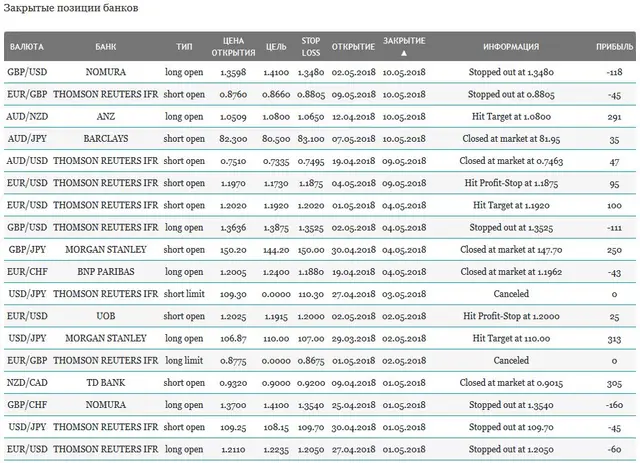Click the EUR/CHF currency pair
Screen dimensions: 640x463
coord(27,272)
